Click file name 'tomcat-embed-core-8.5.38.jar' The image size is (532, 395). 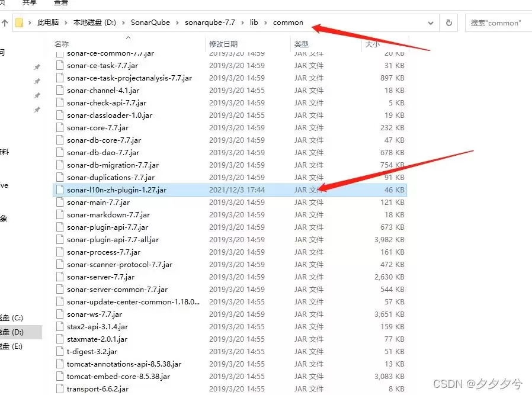[118, 377]
